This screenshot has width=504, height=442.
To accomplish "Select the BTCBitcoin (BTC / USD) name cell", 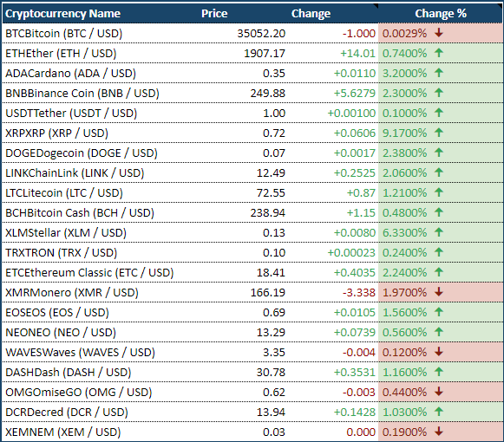I will [x=64, y=34].
